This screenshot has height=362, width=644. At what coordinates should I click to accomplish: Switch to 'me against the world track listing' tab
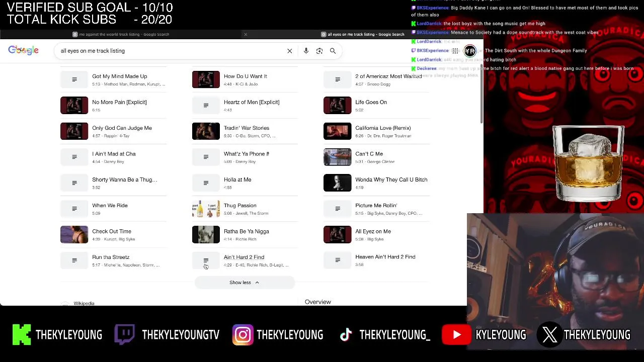pos(121,34)
